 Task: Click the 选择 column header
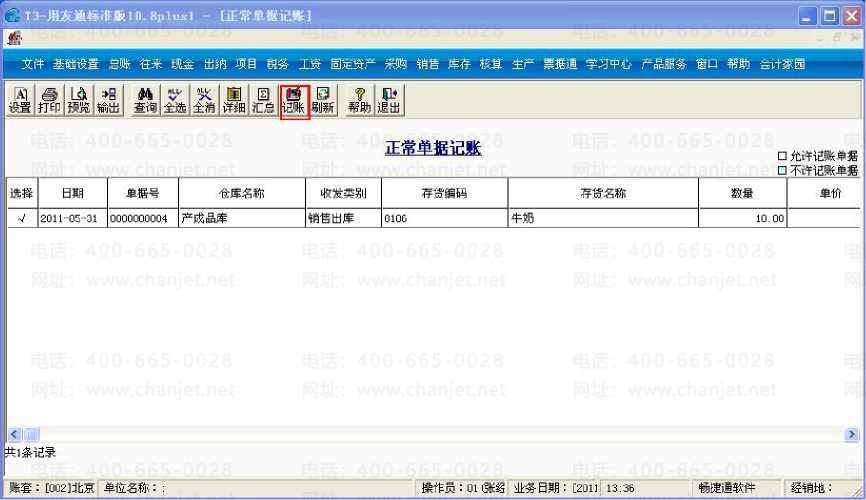tap(22, 193)
